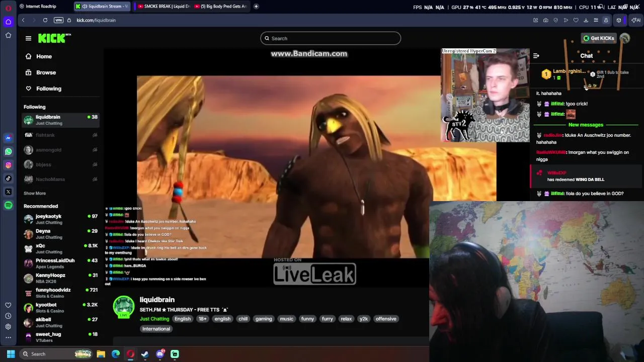The image size is (644, 362).
Task: Open Discord from taskbar
Action: click(160, 354)
